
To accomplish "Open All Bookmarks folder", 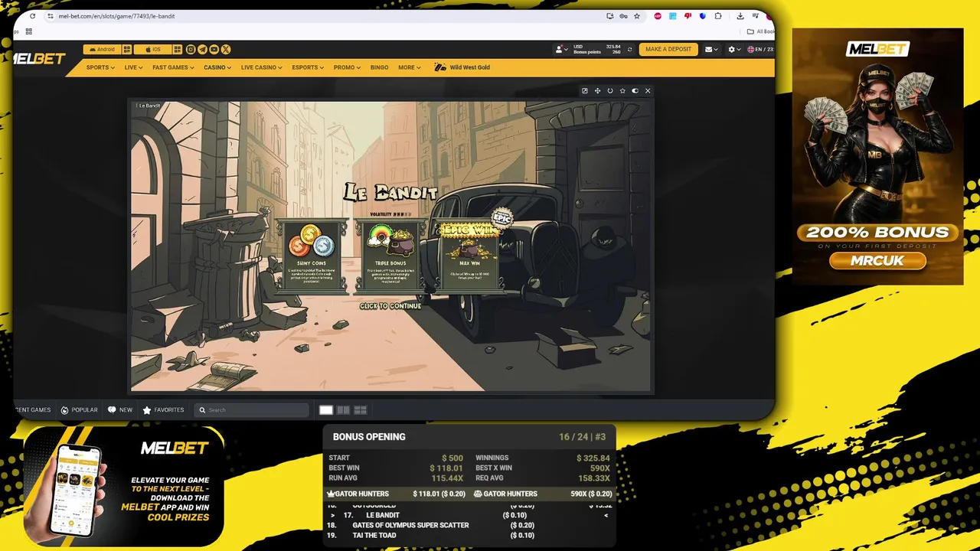I will [x=761, y=31].
